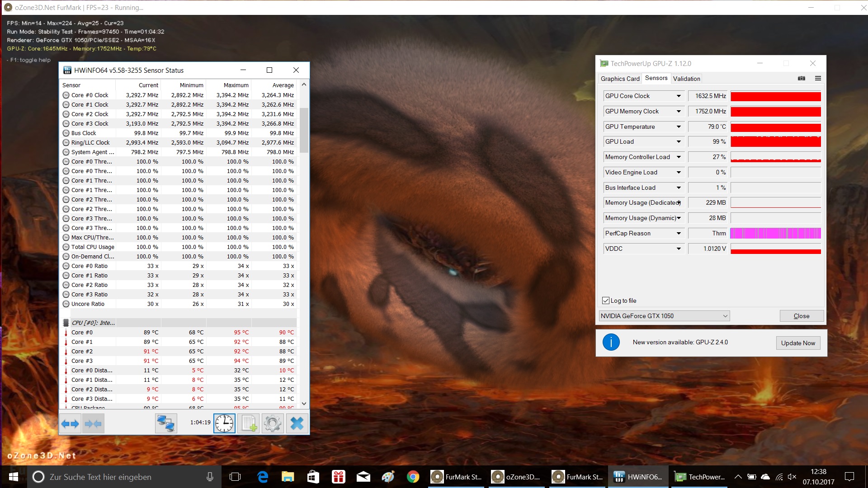The image size is (868, 488).
Task: Open the Bus Interface Load dropdown
Action: [x=679, y=188]
